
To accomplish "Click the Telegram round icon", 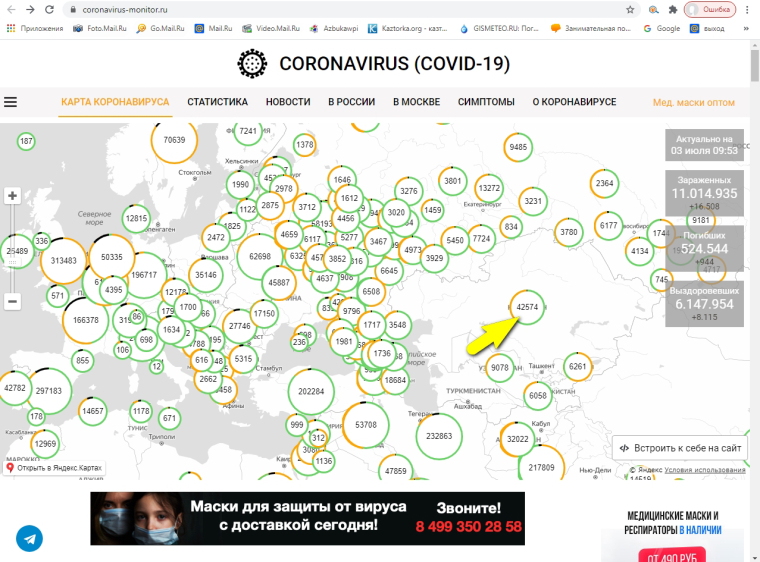I will pos(29,538).
